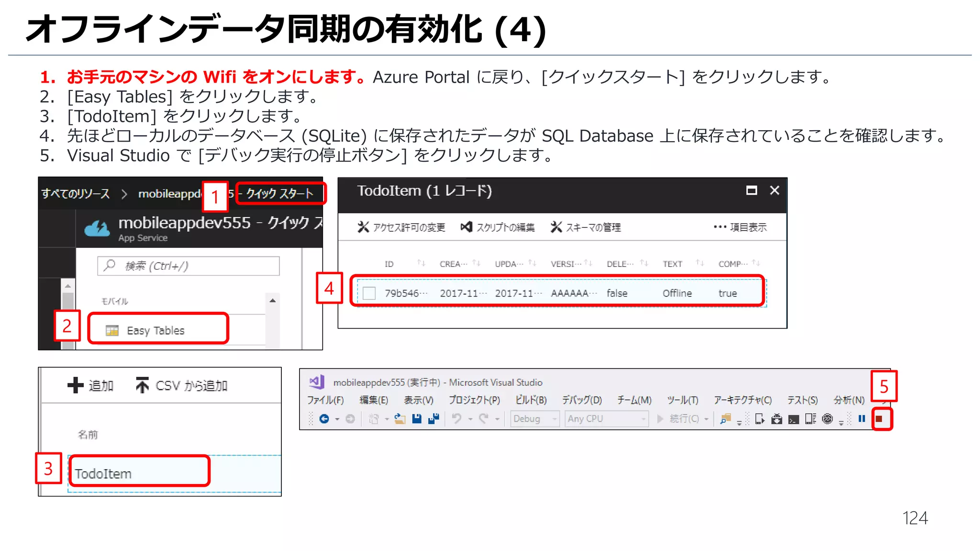Open the アーキテクチャ(C) menu
The width and height of the screenshot is (980, 551).
click(743, 400)
